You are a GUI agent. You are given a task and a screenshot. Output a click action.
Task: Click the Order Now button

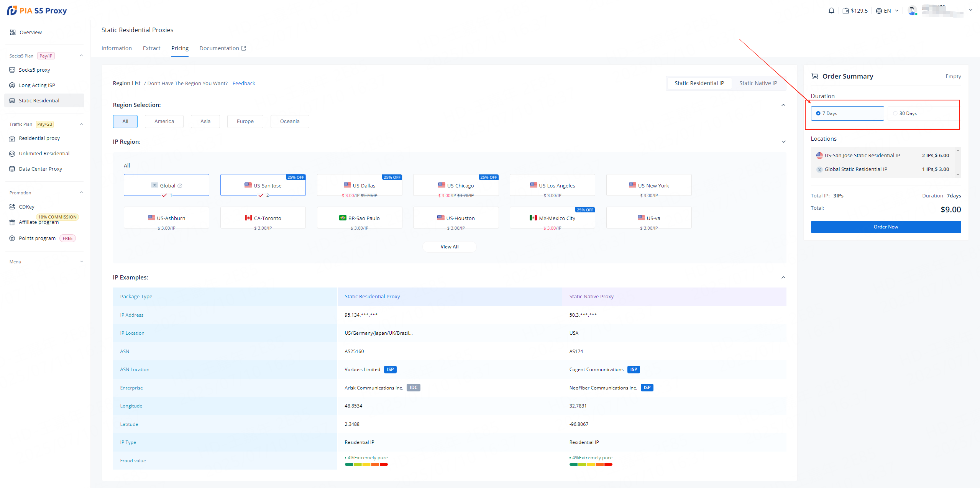click(885, 227)
